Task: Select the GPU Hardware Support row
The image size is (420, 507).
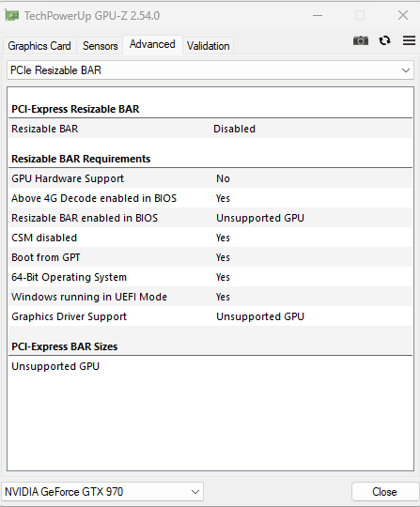Action: (210, 178)
